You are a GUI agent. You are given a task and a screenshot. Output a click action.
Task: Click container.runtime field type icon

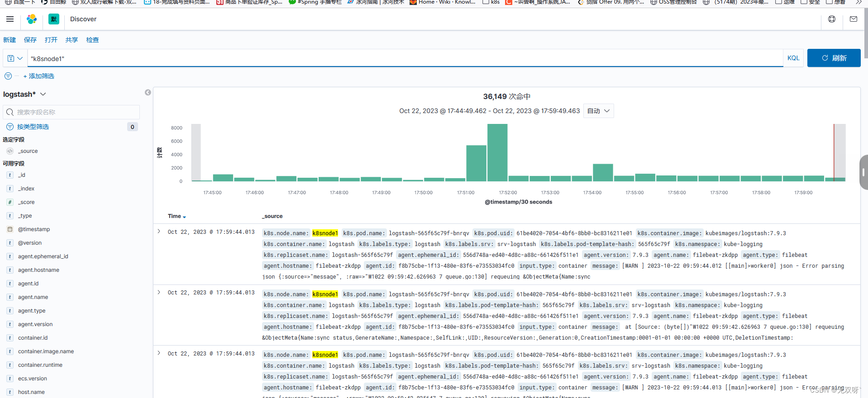[10, 365]
